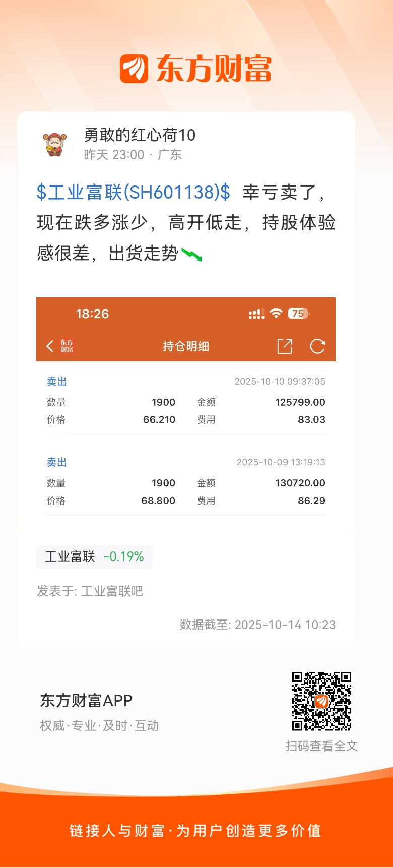Image resolution: width=393 pixels, height=868 pixels.
Task: Select the price value 68.800
Action: [x=158, y=501]
